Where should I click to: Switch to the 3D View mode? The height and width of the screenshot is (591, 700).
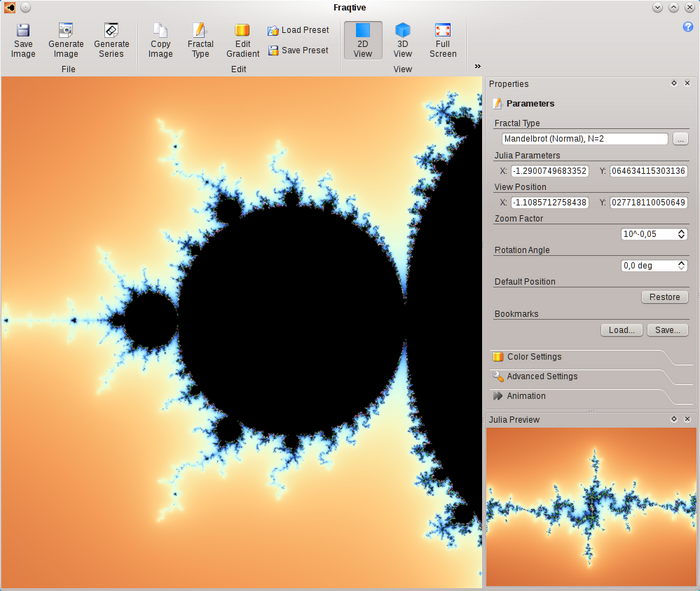click(x=402, y=40)
